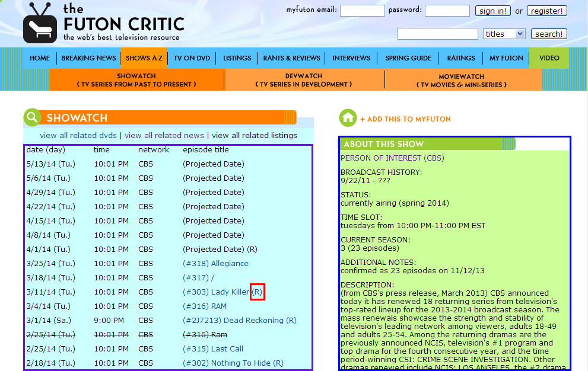Open the SPRING GUIDE nav tab

coord(408,58)
